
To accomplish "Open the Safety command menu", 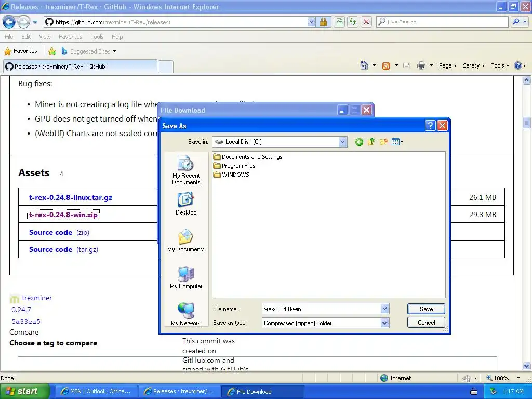I will (474, 65).
